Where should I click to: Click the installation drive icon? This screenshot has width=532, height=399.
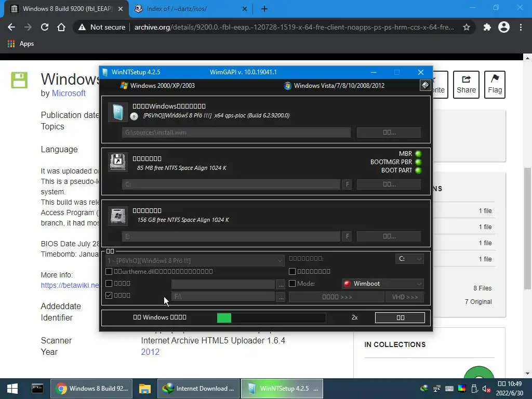point(118,216)
